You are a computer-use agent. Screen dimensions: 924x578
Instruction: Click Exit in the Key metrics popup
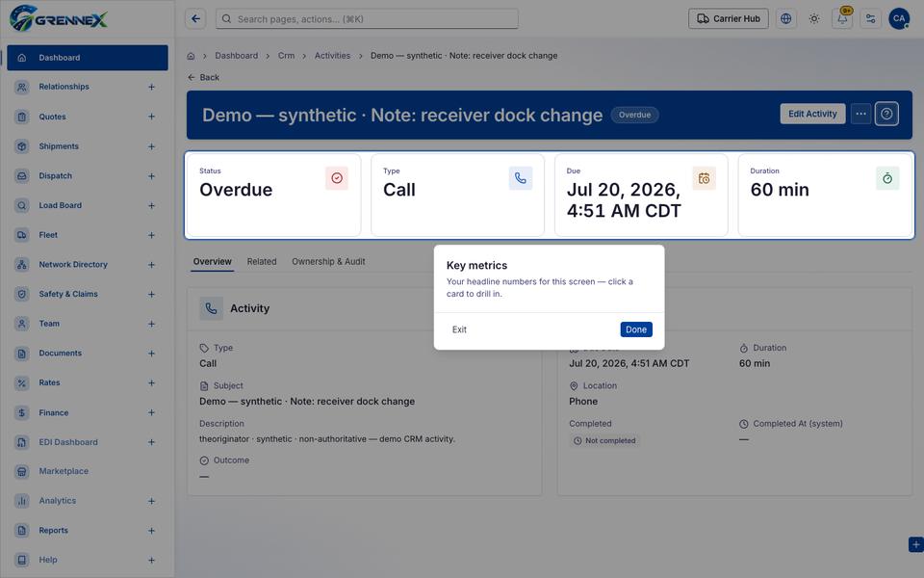pyautogui.click(x=459, y=329)
